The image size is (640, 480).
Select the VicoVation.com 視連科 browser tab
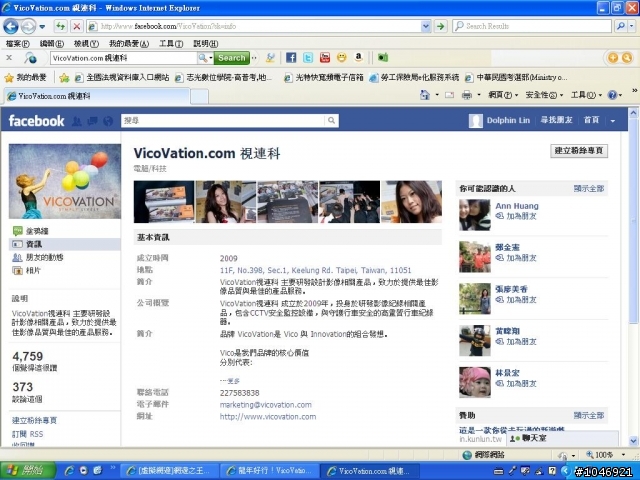click(97, 96)
